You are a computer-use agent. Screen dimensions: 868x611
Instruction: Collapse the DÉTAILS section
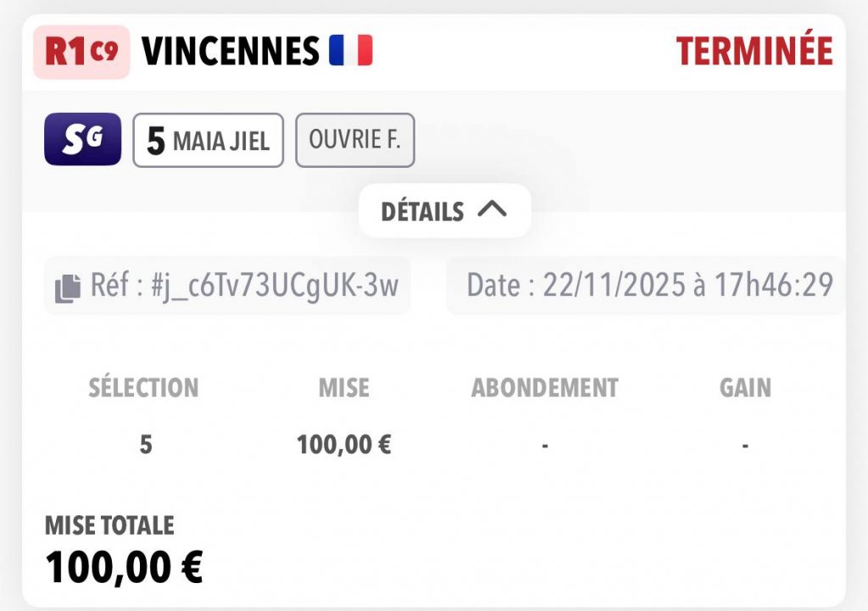pos(444,210)
